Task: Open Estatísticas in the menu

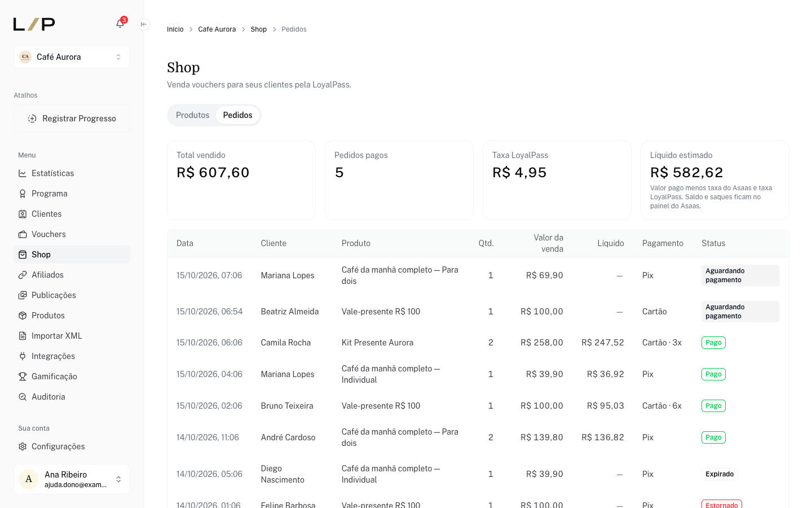Action: click(72, 173)
